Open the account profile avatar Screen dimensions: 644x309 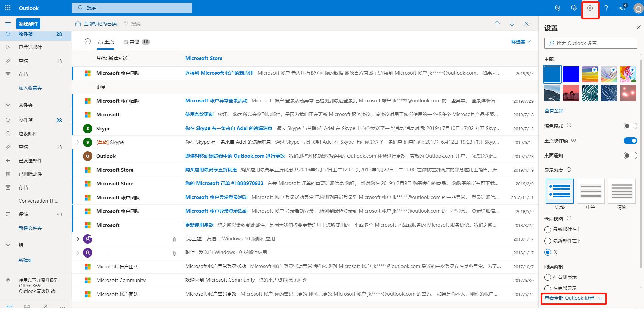point(638,8)
